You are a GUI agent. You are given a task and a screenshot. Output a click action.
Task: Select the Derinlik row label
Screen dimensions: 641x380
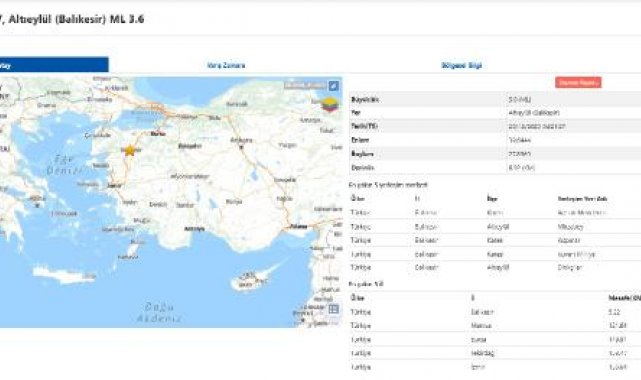tap(363, 168)
